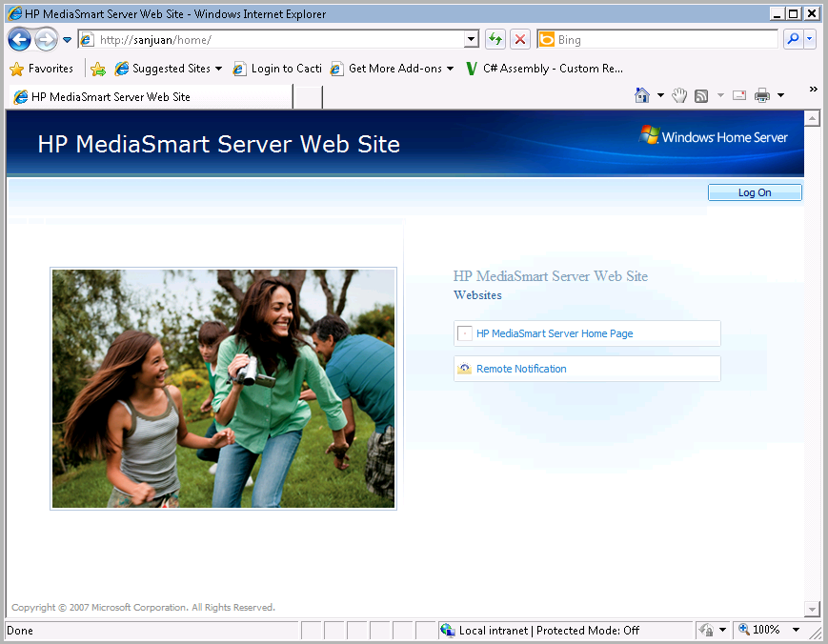
Task: Click the copyright Microsoft Corporation footer text
Action: [x=143, y=608]
